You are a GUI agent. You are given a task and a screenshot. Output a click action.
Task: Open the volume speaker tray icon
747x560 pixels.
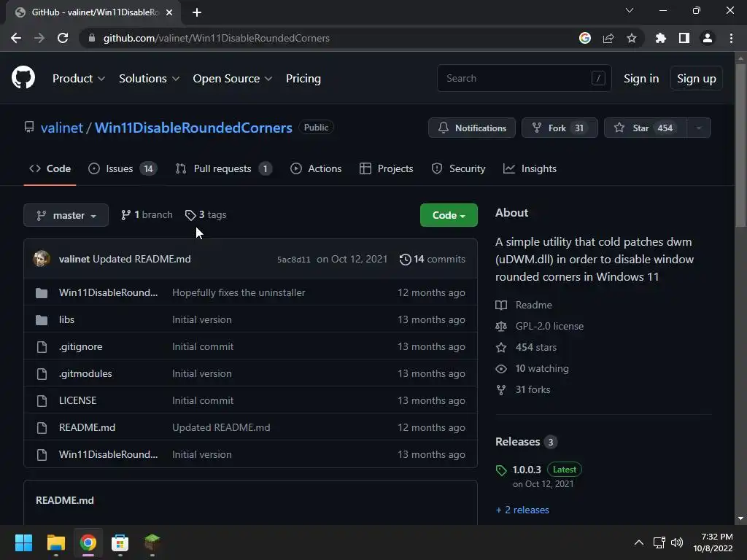click(677, 542)
